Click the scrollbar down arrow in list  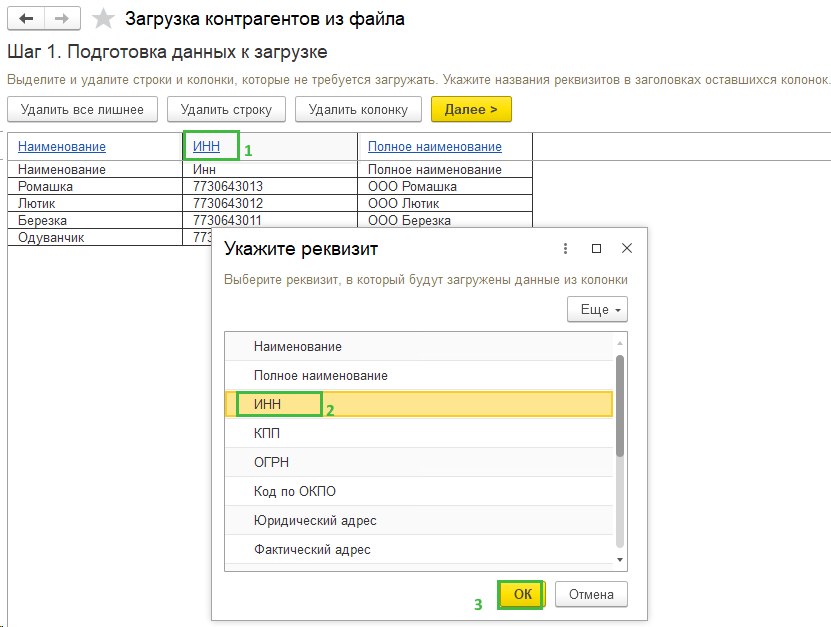pos(620,560)
